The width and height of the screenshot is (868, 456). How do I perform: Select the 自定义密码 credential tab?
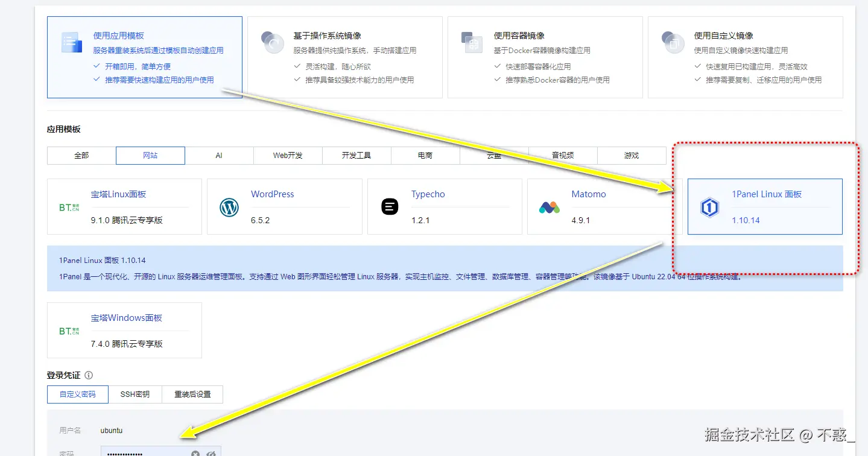(x=78, y=394)
